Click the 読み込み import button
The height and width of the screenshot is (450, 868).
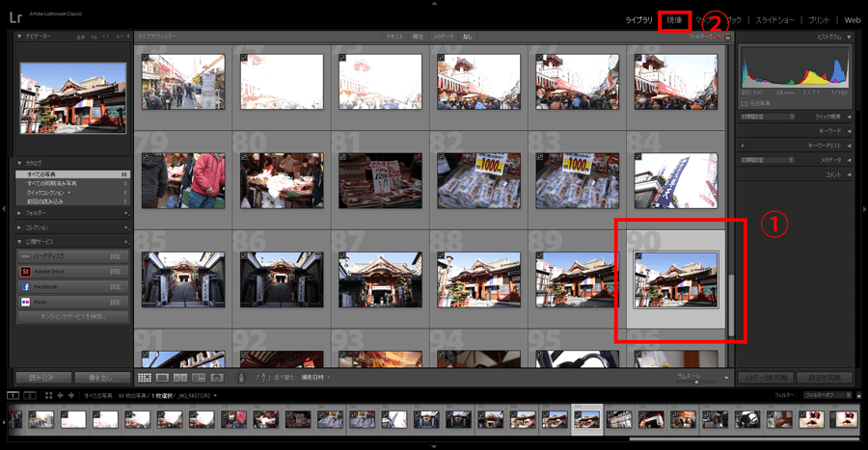point(43,378)
